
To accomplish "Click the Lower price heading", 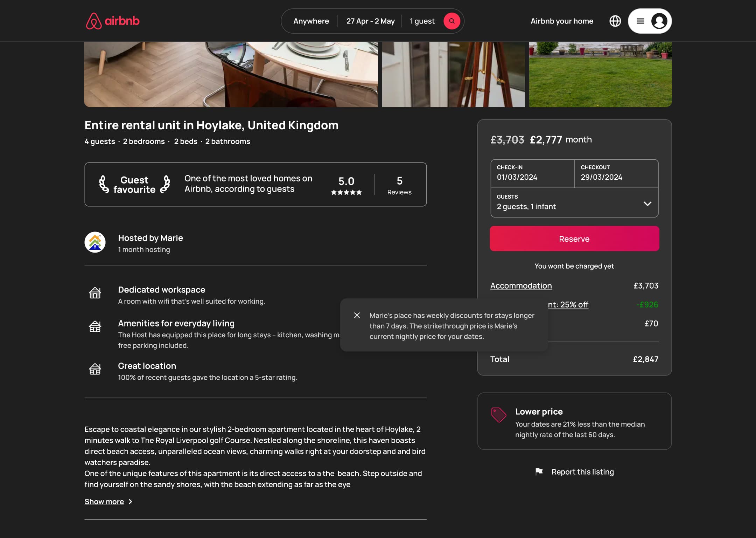I will 539,412.
